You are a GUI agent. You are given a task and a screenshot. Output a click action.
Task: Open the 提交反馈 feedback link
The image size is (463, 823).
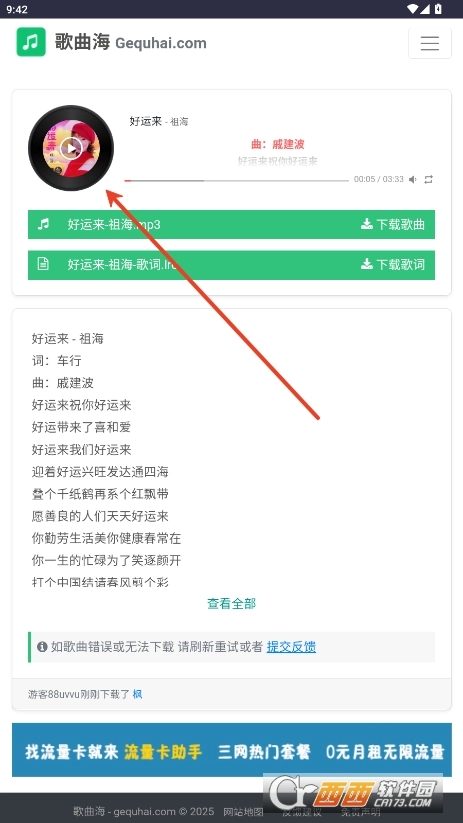(291, 647)
